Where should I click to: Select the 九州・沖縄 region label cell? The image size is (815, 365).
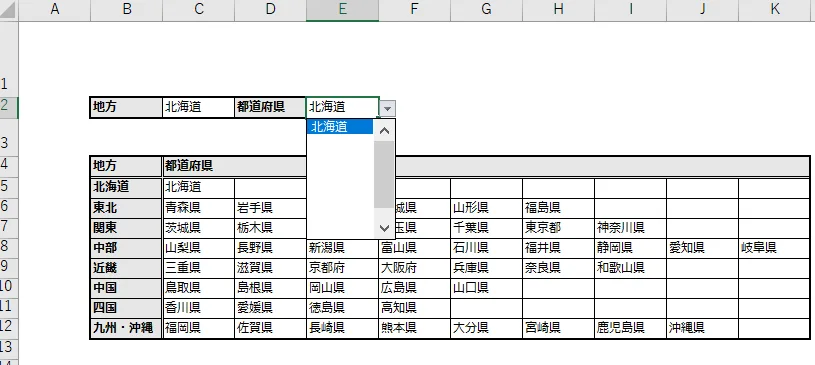point(126,328)
